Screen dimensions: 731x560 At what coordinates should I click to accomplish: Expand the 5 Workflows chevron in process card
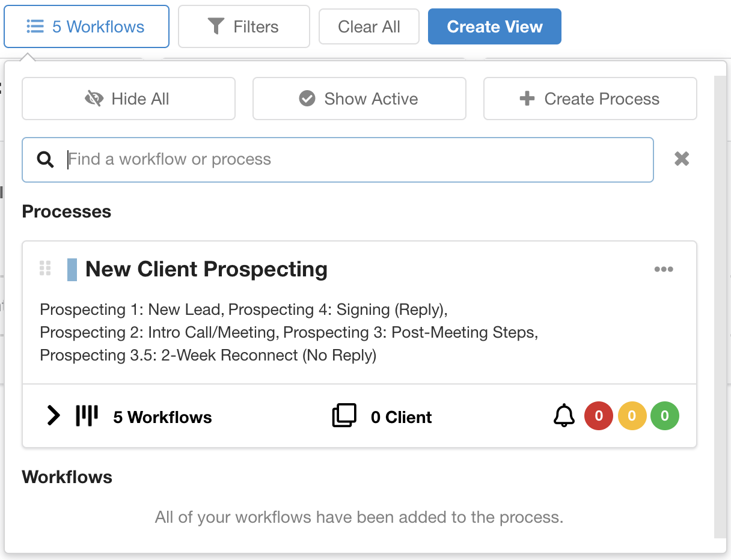click(x=54, y=416)
